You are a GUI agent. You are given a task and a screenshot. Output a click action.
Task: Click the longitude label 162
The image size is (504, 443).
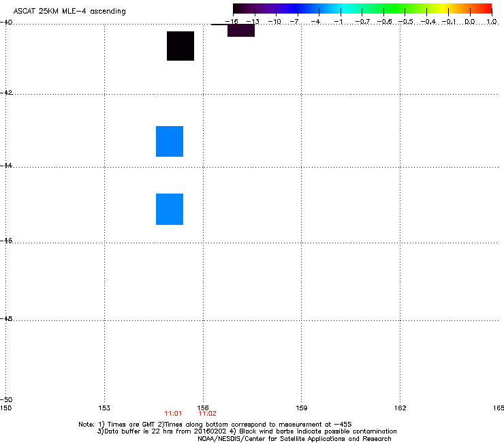pyautogui.click(x=400, y=408)
